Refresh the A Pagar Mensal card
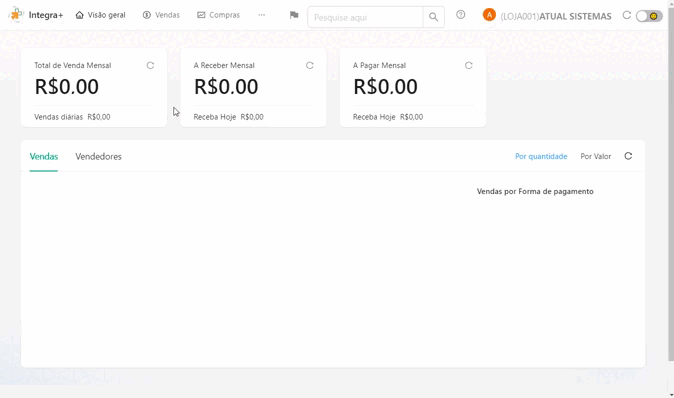674x398 pixels. [469, 65]
